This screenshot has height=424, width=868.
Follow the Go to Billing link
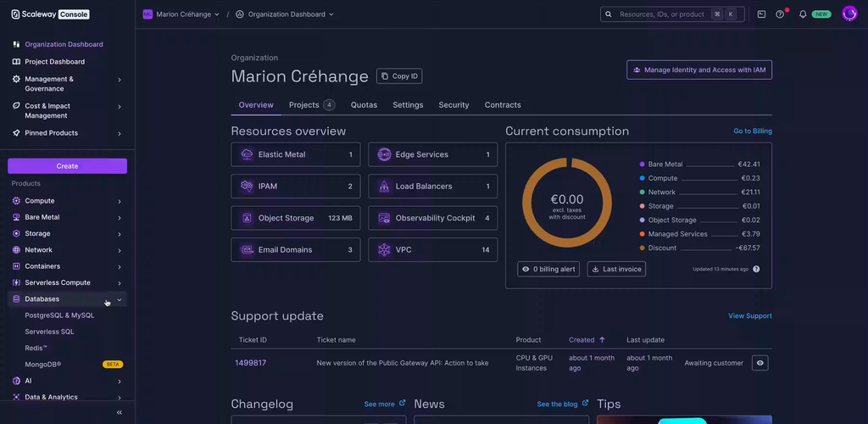pyautogui.click(x=753, y=131)
